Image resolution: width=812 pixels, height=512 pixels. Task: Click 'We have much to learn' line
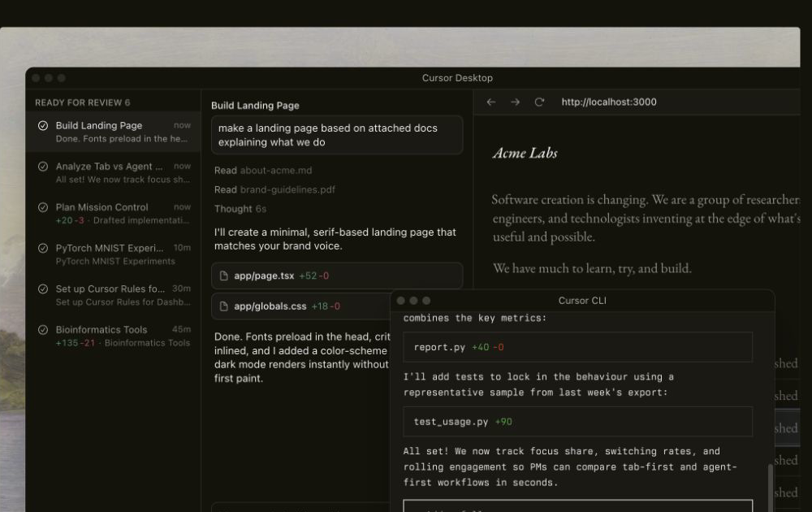click(x=592, y=268)
